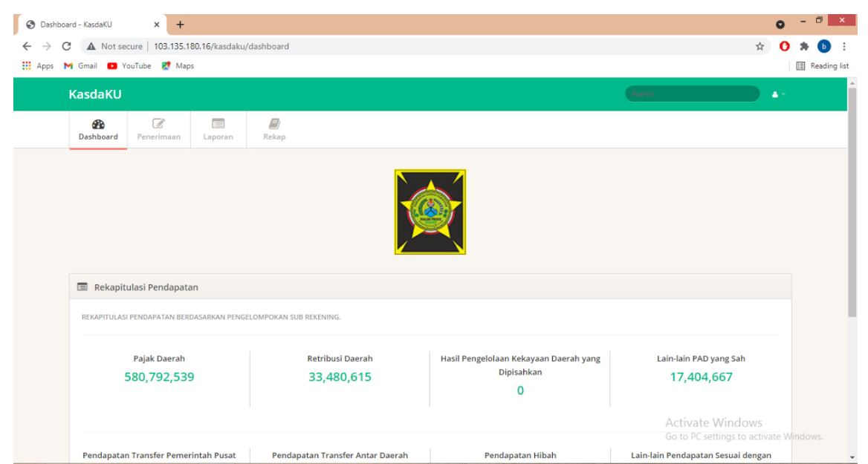Click Pendapatan Transfer Antar Daerah label
Viewport: 868px width, 464px height.
click(340, 455)
